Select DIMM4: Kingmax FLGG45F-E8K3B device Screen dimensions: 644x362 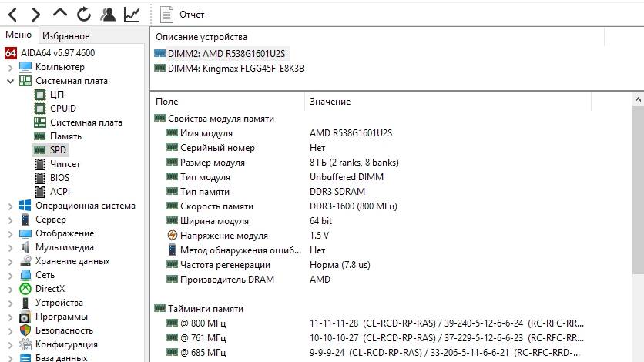click(235, 68)
